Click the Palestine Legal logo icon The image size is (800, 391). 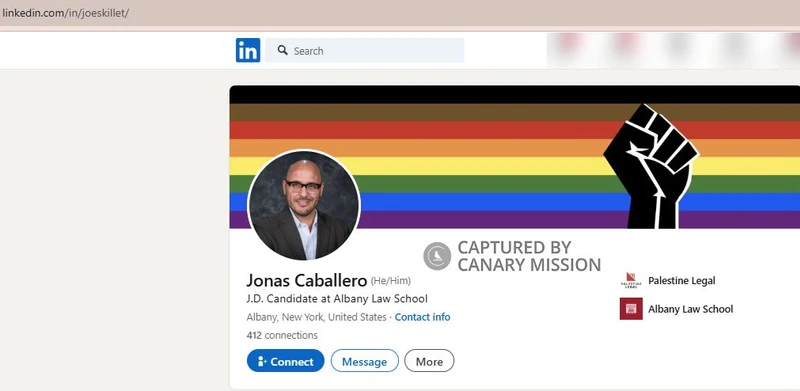click(631, 280)
